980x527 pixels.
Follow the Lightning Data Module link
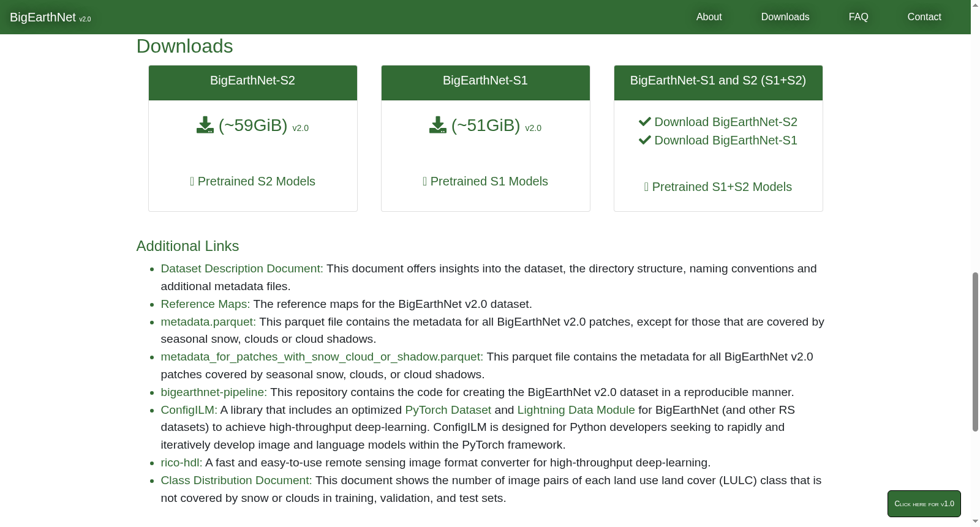coord(576,410)
